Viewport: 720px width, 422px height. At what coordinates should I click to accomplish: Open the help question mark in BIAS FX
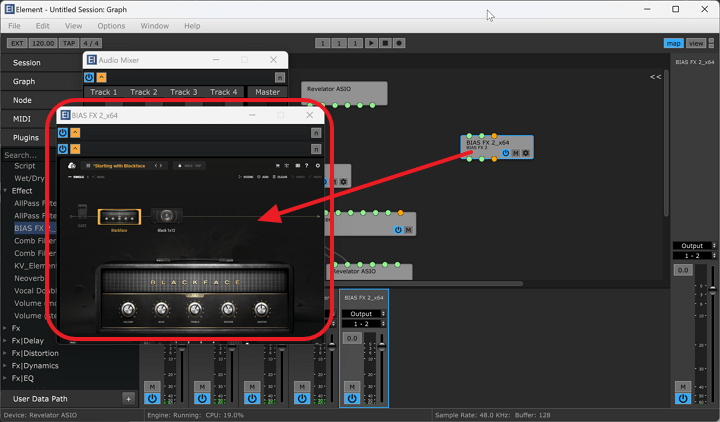pos(306,165)
